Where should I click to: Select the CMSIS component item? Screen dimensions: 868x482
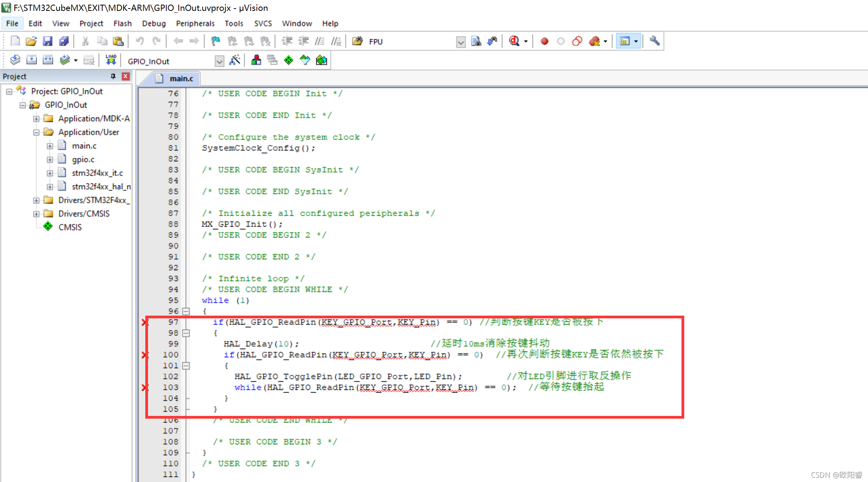pyautogui.click(x=70, y=227)
